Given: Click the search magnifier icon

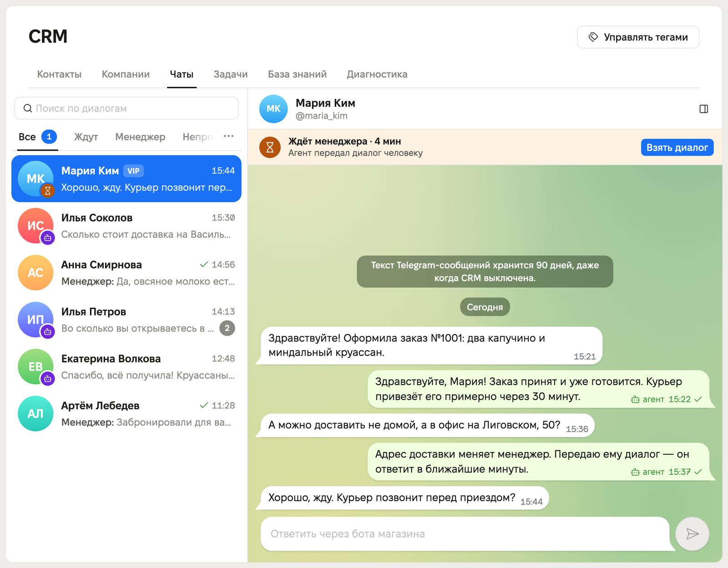Looking at the screenshot, I should (28, 108).
